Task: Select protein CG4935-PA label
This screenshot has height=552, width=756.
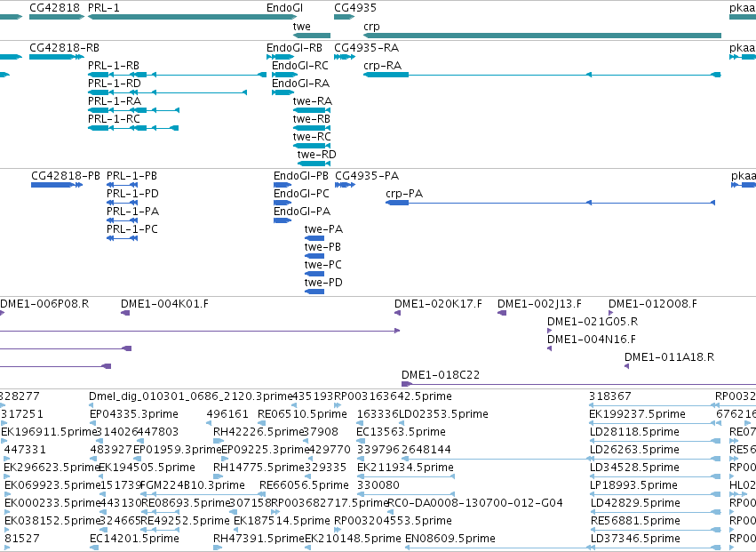Action: (367, 176)
